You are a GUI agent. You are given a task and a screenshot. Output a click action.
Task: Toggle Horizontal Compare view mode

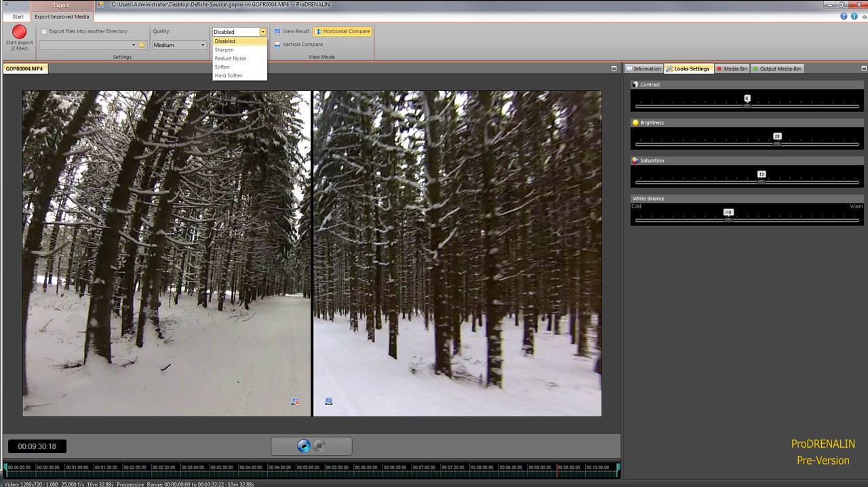[342, 31]
